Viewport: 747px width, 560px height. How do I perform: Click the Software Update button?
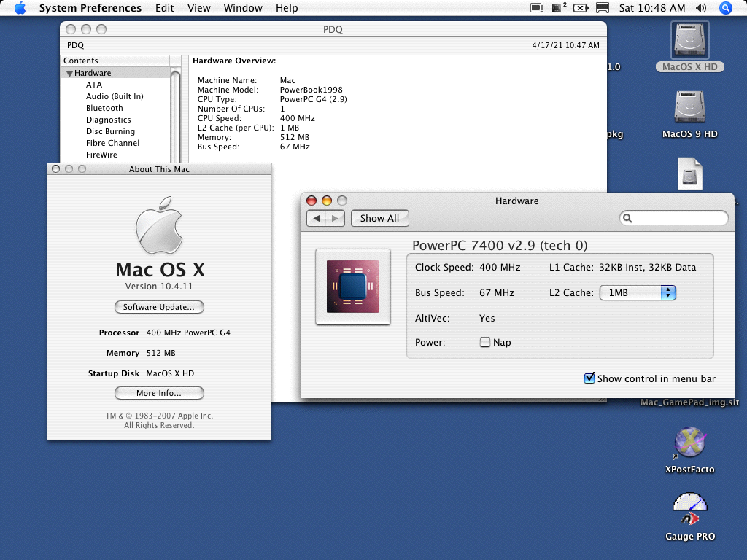point(159,307)
